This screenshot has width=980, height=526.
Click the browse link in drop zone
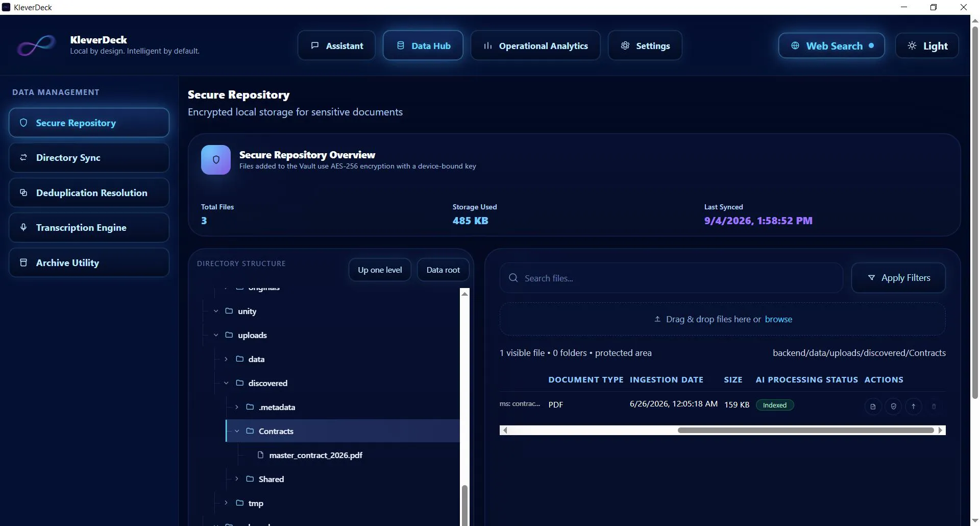pos(778,319)
